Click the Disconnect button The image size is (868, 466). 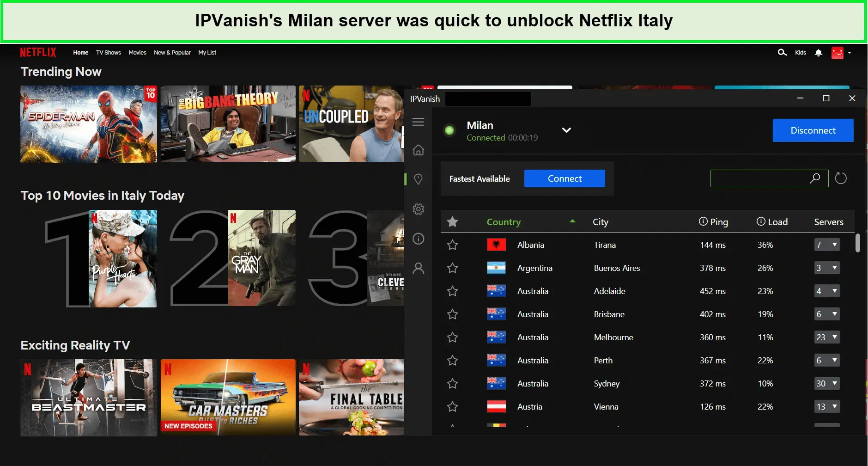pyautogui.click(x=813, y=130)
